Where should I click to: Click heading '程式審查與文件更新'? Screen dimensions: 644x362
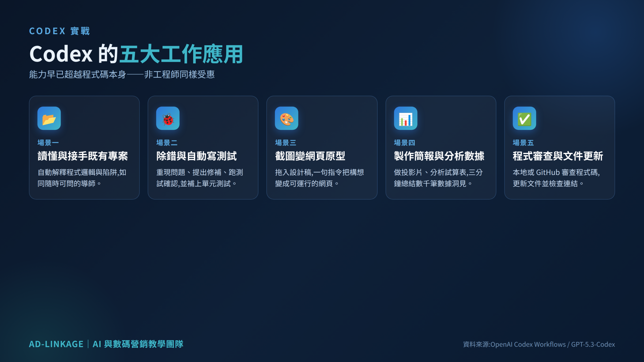(x=558, y=156)
